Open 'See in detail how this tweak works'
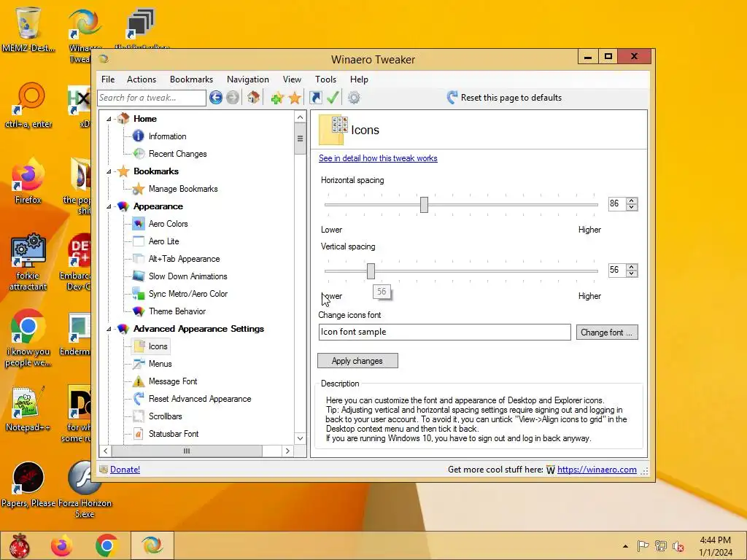The height and width of the screenshot is (560, 747). pos(378,158)
